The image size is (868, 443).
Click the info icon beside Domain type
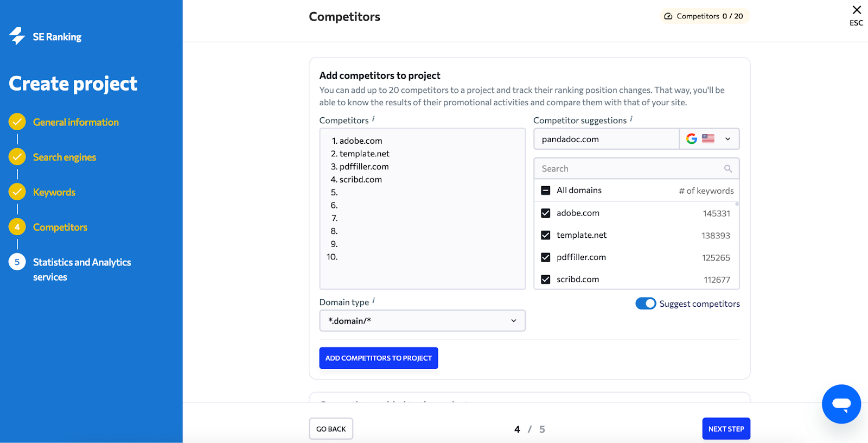point(374,301)
